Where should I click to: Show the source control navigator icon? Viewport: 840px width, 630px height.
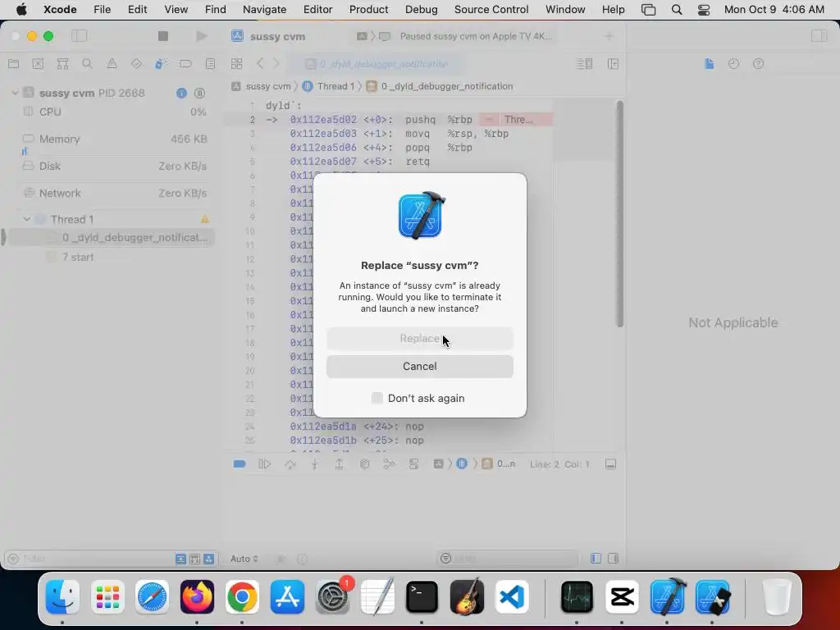tap(38, 64)
